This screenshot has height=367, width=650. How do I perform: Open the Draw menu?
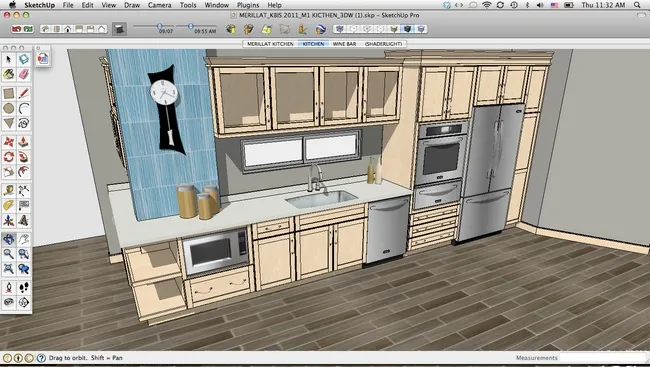132,5
